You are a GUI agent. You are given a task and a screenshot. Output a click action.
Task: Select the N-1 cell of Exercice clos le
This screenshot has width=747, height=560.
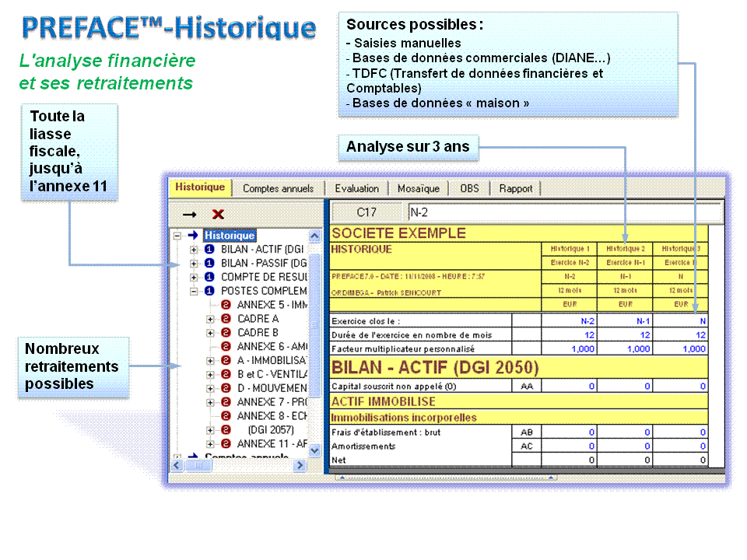(625, 321)
